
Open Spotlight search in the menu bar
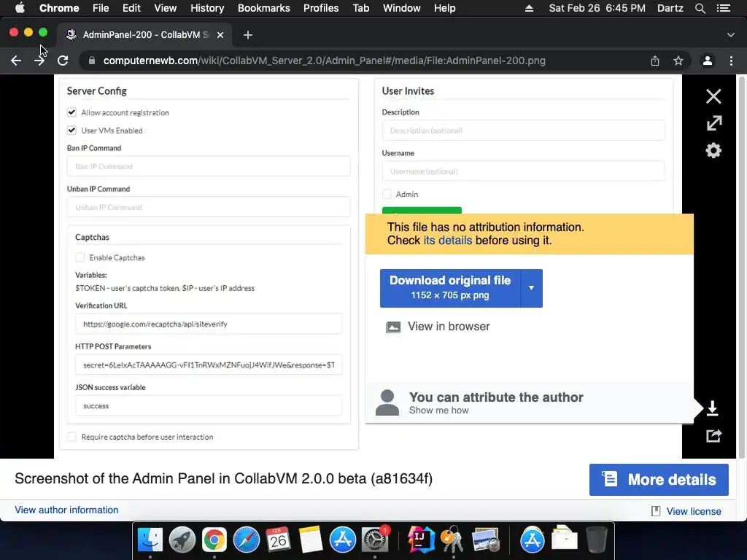point(700,8)
